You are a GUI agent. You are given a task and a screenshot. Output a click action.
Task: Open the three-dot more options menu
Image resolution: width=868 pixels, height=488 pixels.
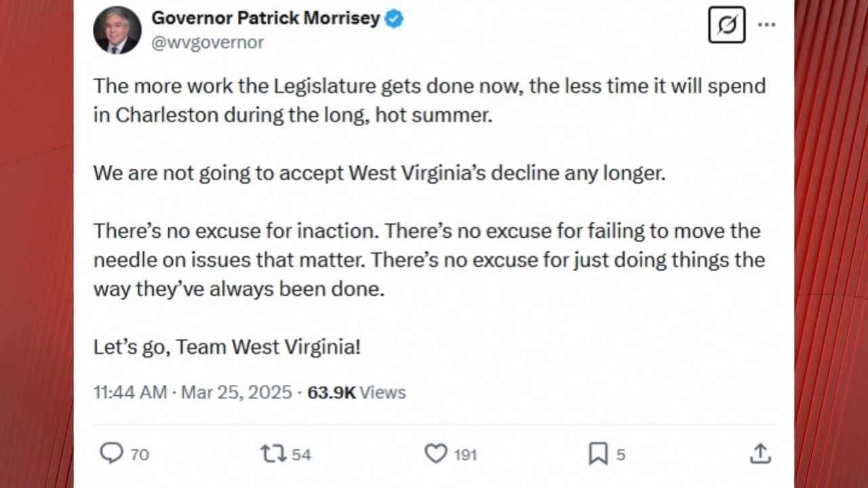[x=766, y=25]
